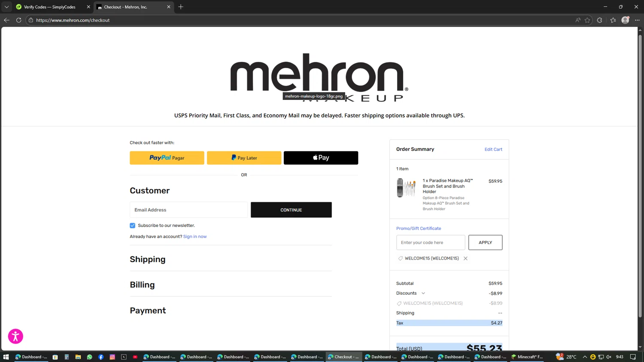Screen dimensions: 644x362
Task: Click the CONTINUE button
Action: [291, 210]
